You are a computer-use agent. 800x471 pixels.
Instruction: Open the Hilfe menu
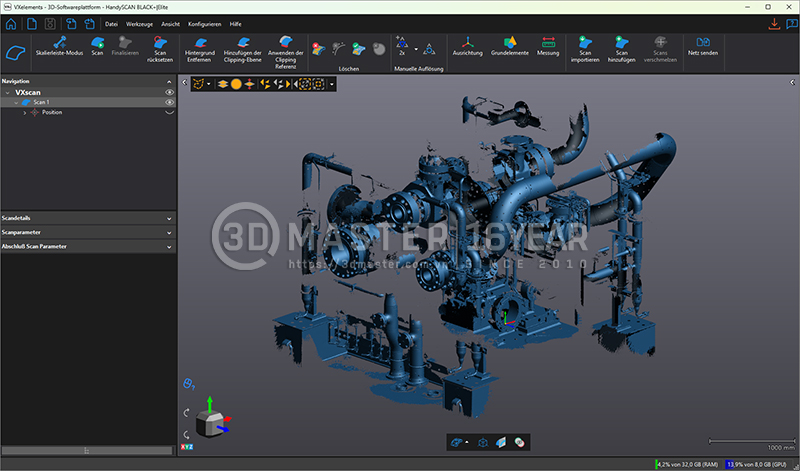click(x=235, y=24)
